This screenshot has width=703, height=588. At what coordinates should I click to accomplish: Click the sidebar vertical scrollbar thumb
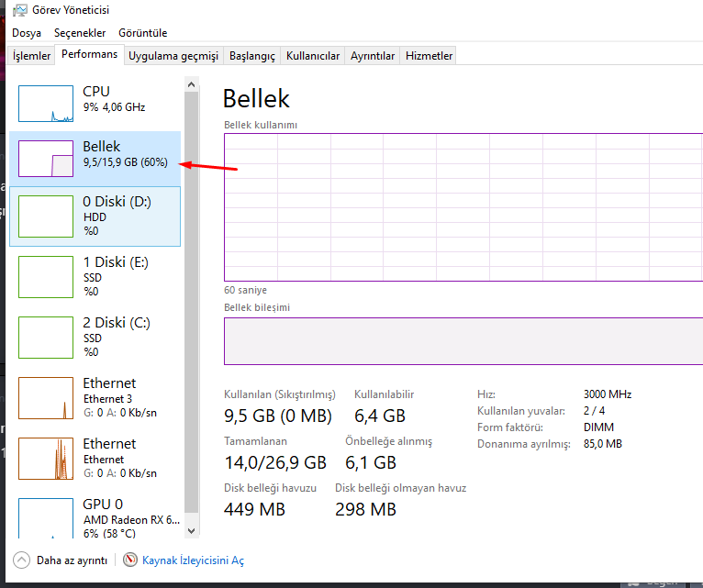tap(192, 303)
